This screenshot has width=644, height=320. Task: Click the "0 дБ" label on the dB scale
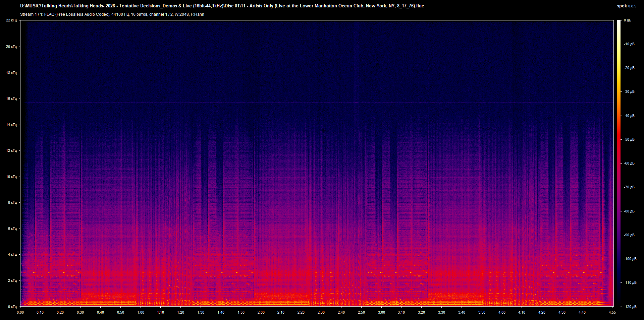click(x=628, y=20)
